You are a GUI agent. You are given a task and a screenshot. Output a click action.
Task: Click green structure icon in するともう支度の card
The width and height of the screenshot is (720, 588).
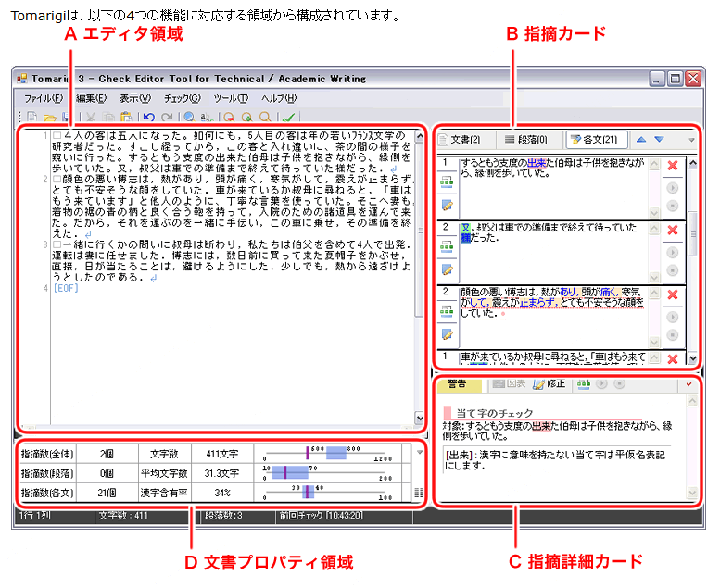coord(447,182)
